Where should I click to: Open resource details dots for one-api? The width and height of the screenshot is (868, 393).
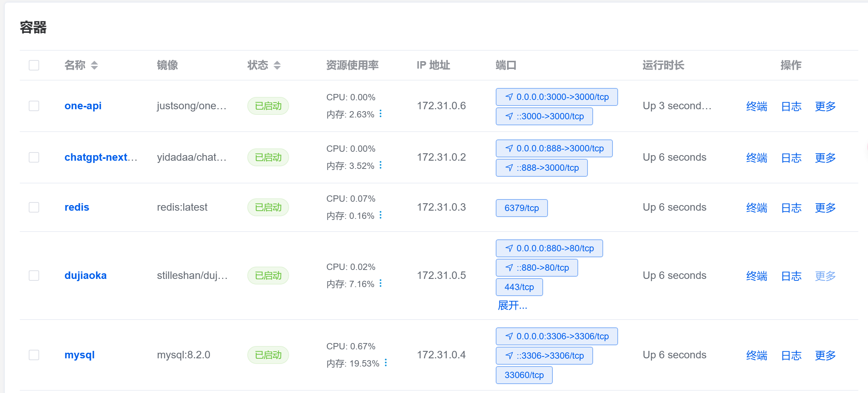380,114
